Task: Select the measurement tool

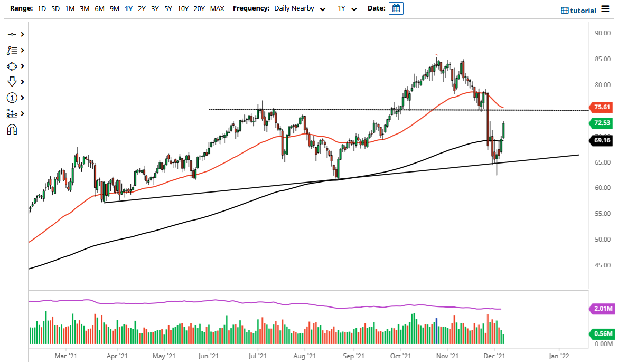Action: coord(13,113)
